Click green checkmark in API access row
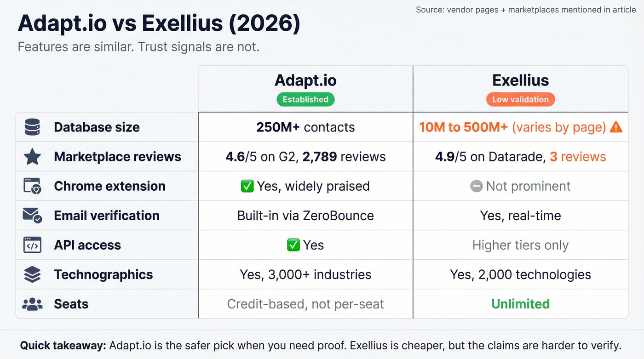Screen dimensions: 644x359 point(293,245)
